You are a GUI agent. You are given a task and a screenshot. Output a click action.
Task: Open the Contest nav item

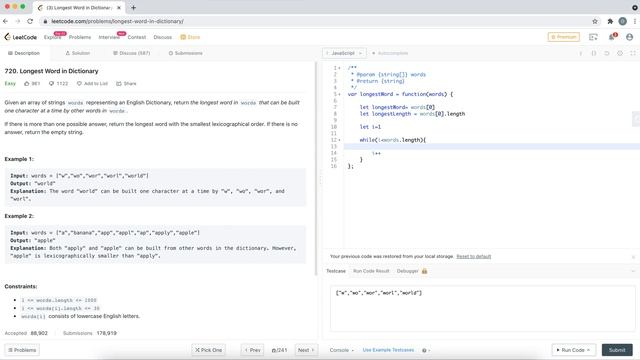[x=137, y=37]
